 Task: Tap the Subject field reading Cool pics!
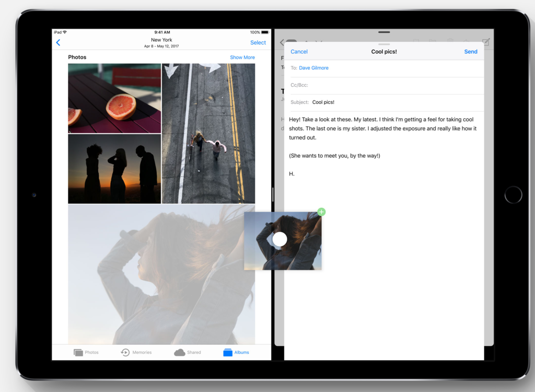point(387,102)
